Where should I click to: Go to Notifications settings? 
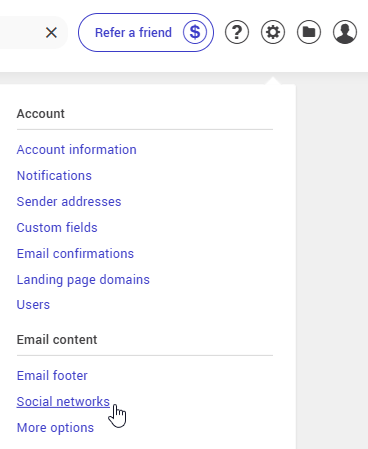pos(54,176)
